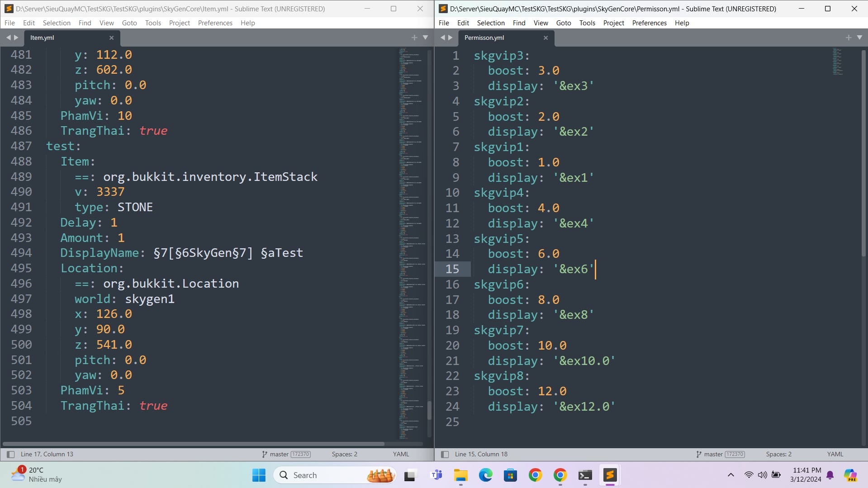Click the master branch label in Permisson.yml status bar
Viewport: 868px width, 488px height.
[x=713, y=454]
